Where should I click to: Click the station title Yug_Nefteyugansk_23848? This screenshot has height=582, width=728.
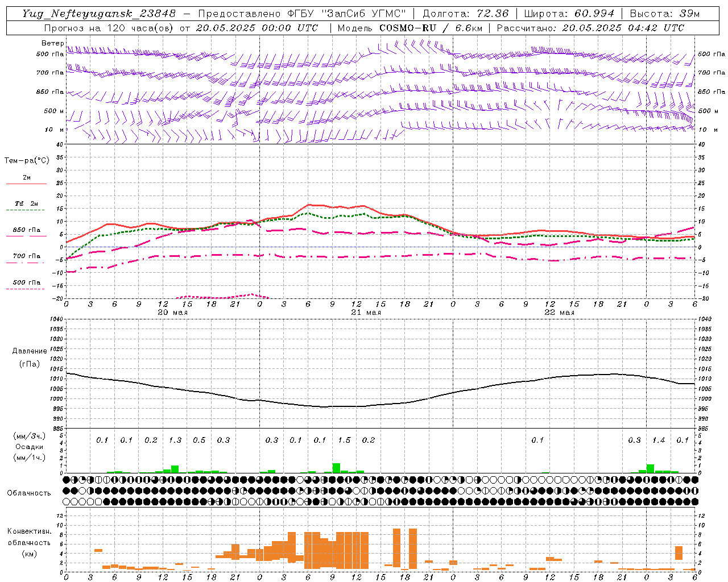point(99,14)
